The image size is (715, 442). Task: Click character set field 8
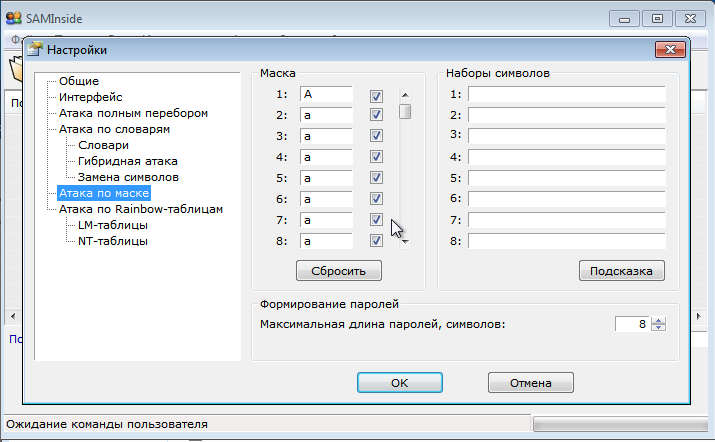(x=567, y=241)
